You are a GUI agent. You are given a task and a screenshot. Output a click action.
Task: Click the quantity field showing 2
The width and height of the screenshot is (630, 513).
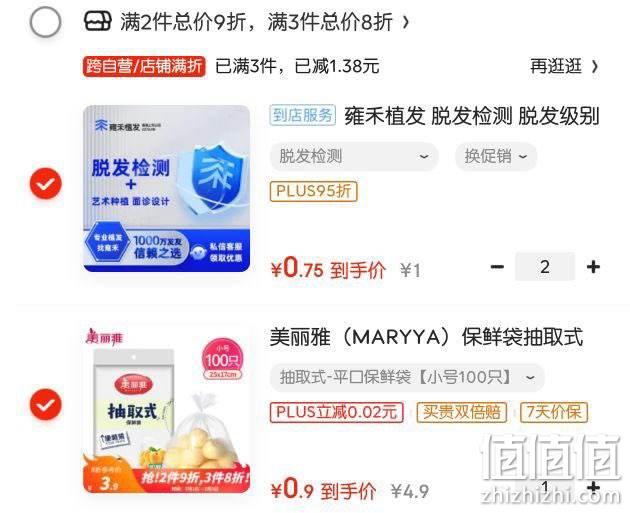pyautogui.click(x=545, y=266)
